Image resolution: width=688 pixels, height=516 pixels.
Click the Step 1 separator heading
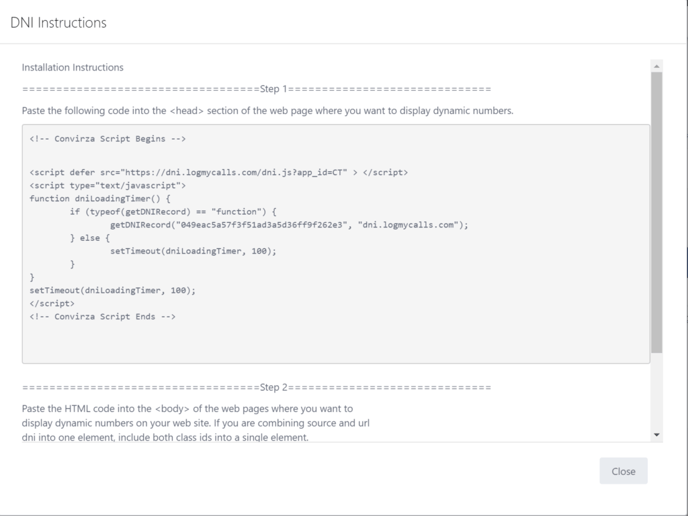(257, 89)
